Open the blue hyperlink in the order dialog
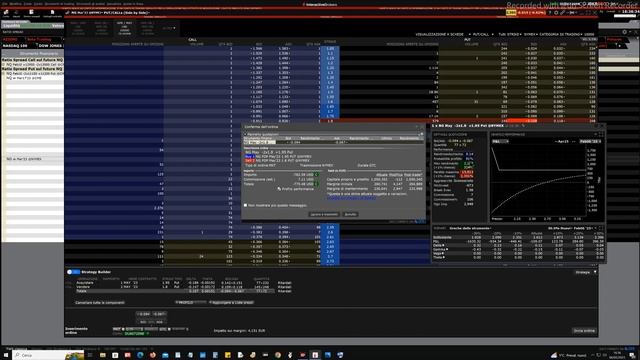Viewport: 640px width, 360px height. point(351,198)
